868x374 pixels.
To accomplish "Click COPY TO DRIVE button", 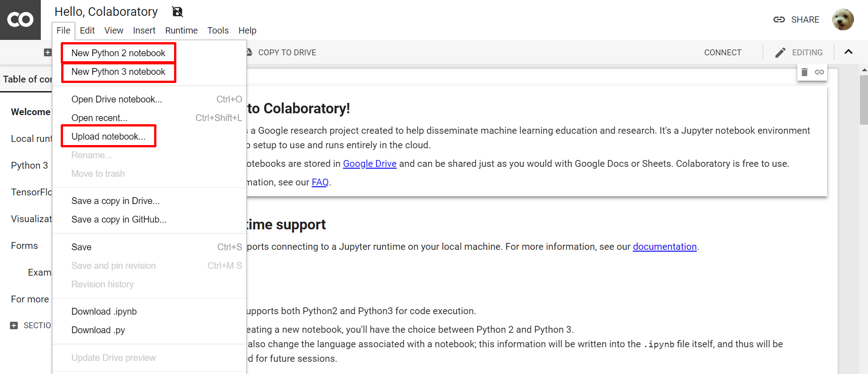I will click(286, 53).
